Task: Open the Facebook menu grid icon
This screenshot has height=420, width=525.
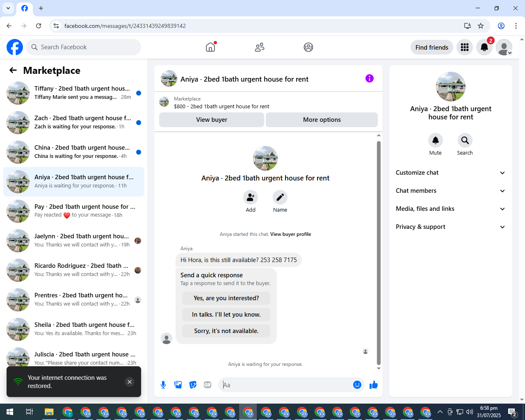Action: (465, 47)
